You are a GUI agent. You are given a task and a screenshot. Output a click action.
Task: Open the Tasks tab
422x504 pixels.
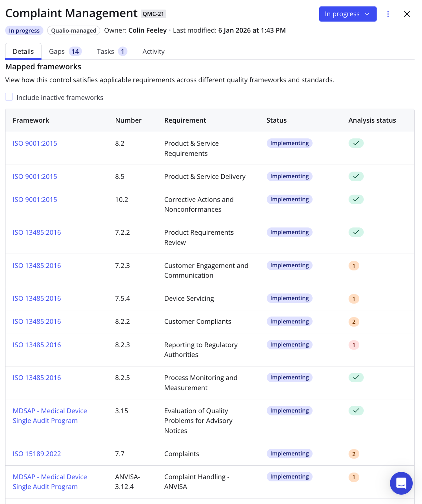(112, 51)
